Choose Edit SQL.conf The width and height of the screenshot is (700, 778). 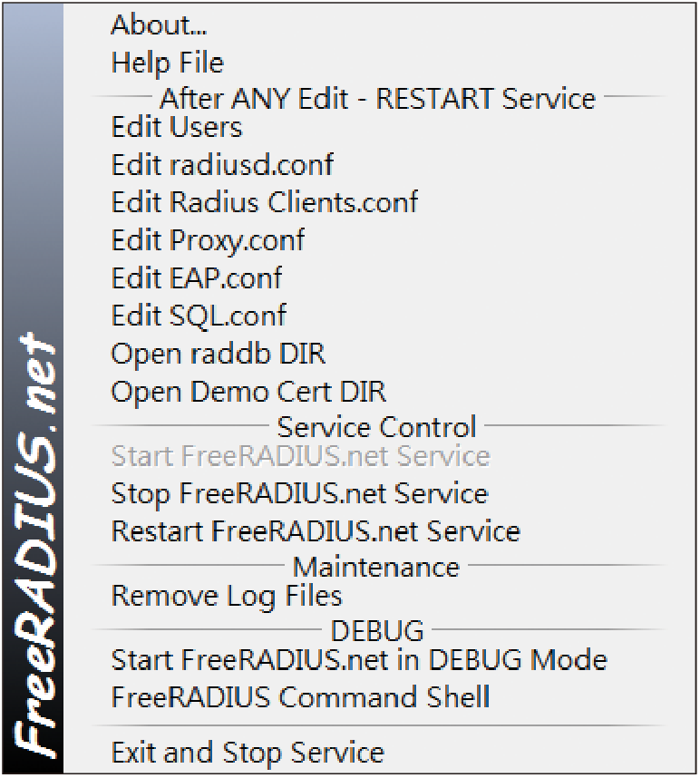(x=380, y=316)
